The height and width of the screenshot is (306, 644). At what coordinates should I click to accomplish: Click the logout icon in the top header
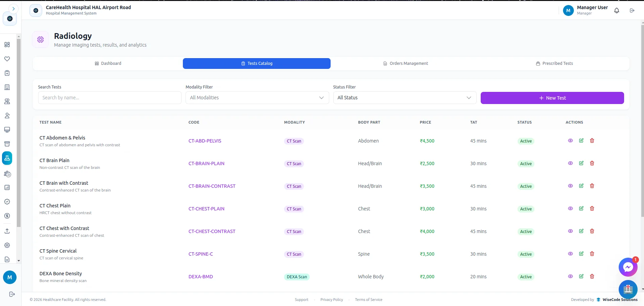click(x=632, y=10)
